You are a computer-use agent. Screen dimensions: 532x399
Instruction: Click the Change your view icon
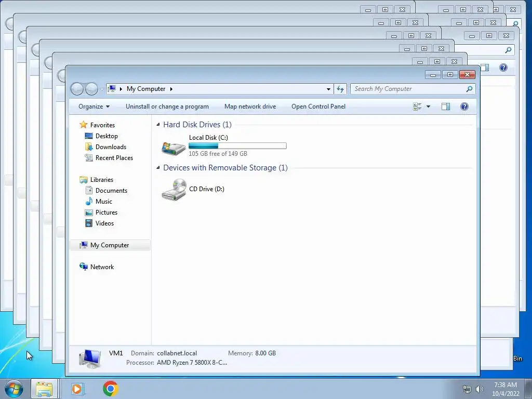pos(417,107)
